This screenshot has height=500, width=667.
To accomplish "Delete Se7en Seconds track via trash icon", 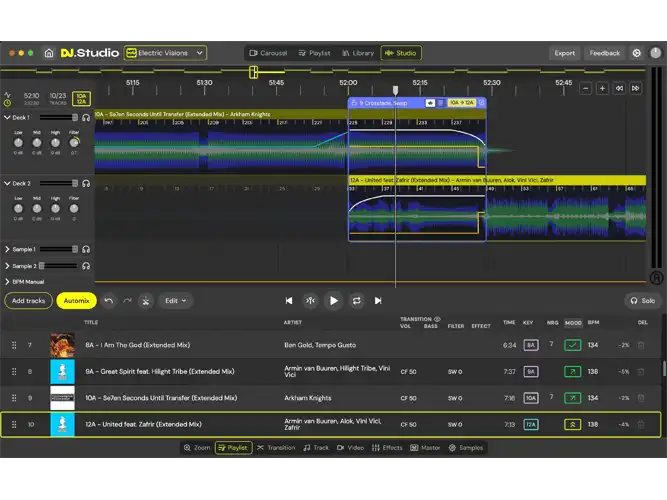I will [641, 398].
